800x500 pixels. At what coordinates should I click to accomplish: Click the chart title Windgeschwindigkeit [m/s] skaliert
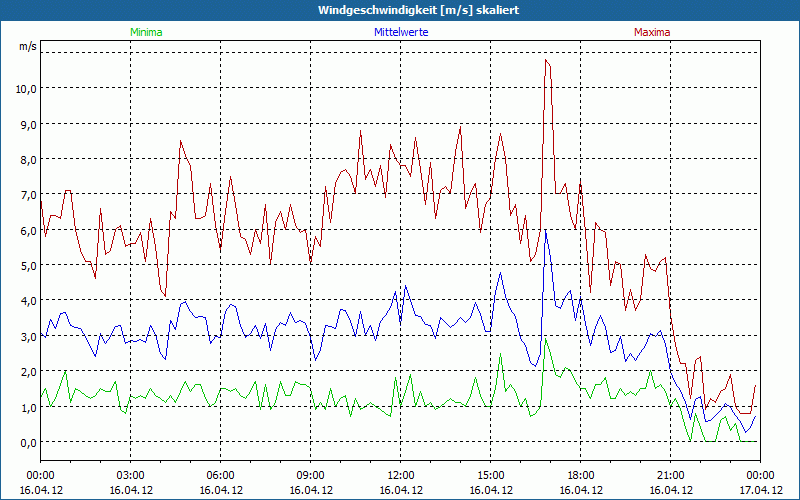pyautogui.click(x=418, y=10)
